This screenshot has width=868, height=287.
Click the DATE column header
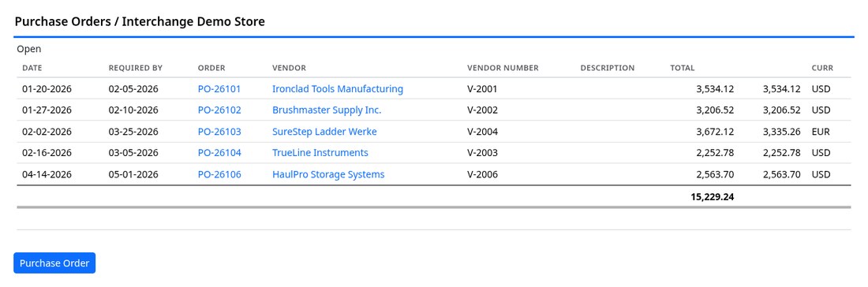coord(32,68)
